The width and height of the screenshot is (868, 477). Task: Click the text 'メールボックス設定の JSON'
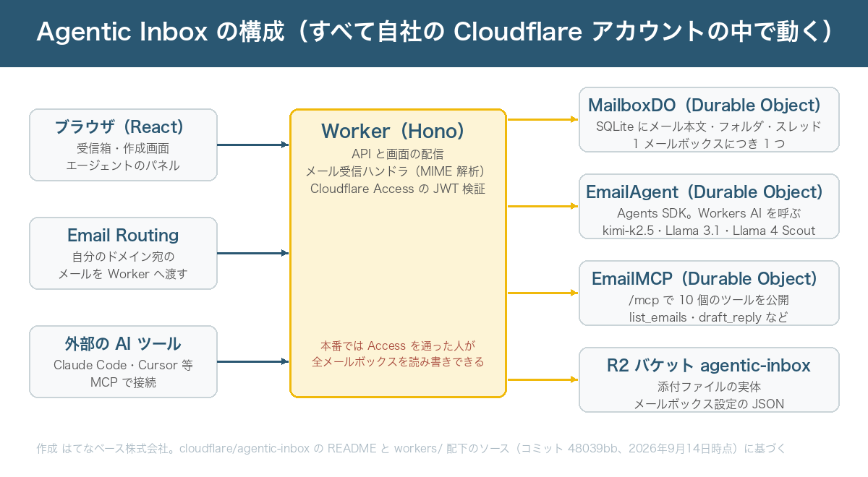[709, 404]
